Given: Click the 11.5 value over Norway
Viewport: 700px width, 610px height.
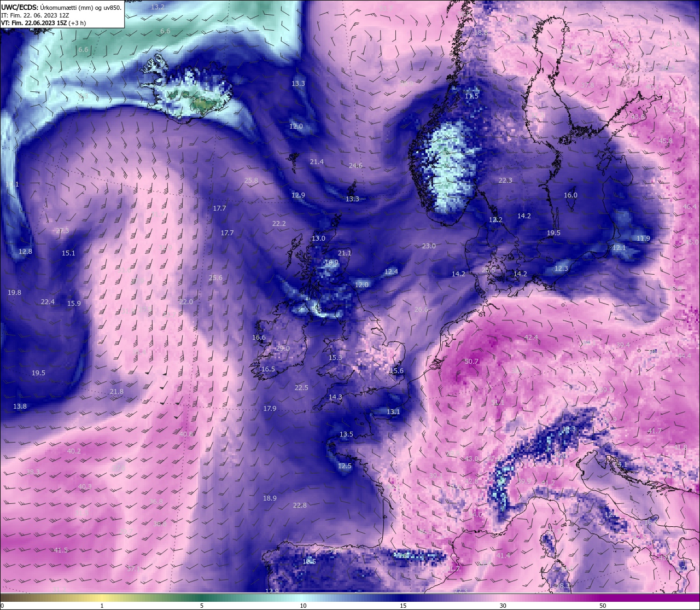Looking at the screenshot, I should (x=471, y=96).
